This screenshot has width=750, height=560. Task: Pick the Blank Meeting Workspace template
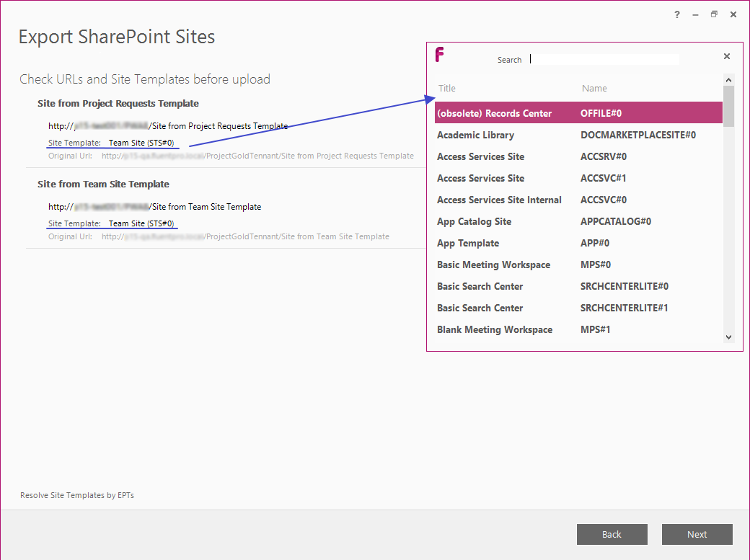pos(578,329)
